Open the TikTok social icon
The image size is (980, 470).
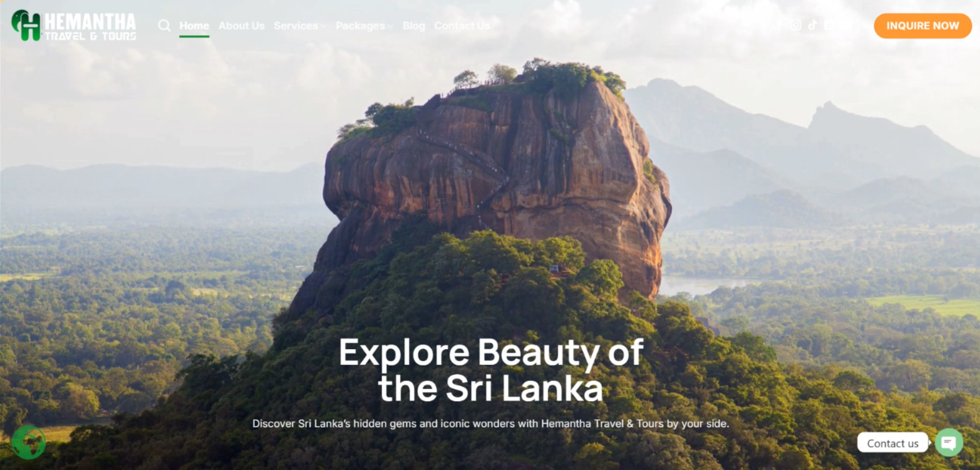click(x=813, y=25)
